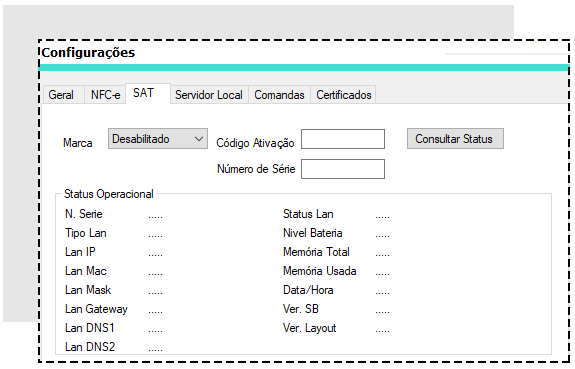The image size is (575, 369).
Task: Go to the Servidor Local tab
Action: pos(209,95)
